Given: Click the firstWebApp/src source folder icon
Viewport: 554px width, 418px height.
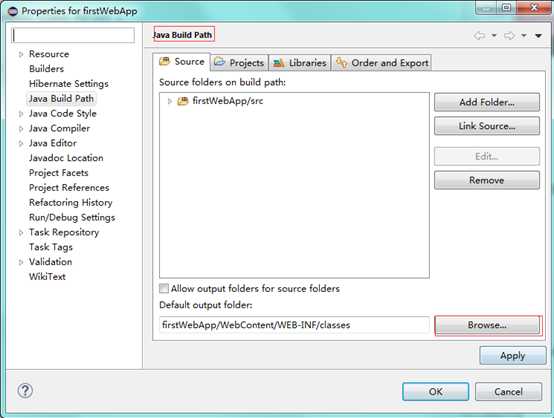Looking at the screenshot, I should click(183, 101).
